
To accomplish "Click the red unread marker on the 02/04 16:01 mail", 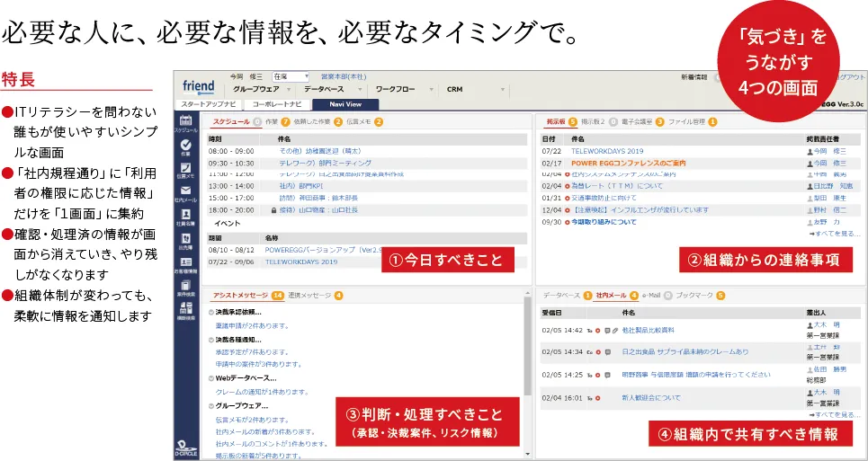I will click(598, 398).
